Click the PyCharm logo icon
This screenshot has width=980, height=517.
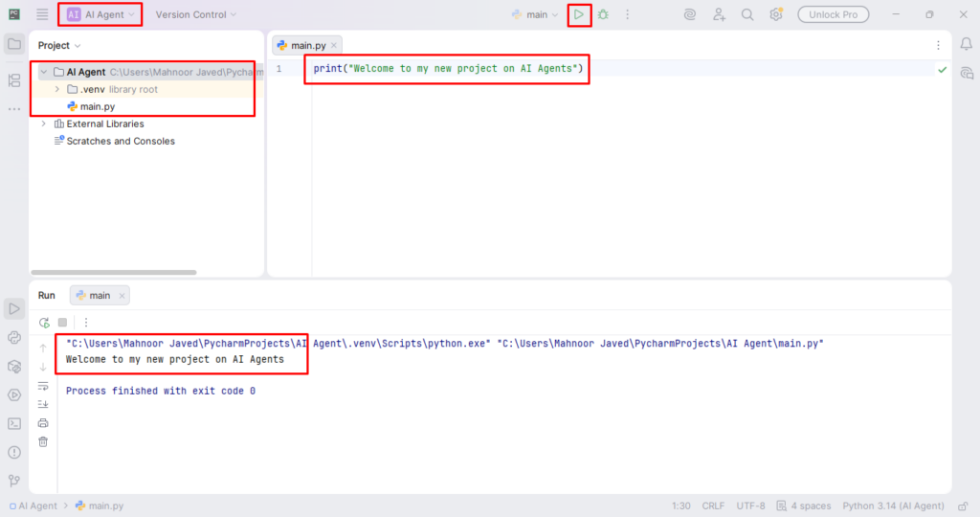pyautogui.click(x=13, y=14)
